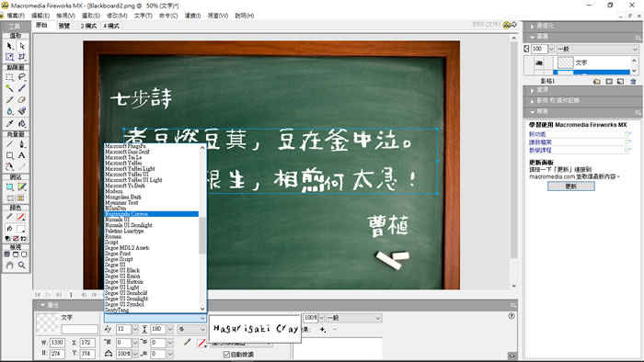Open the leading unit % dropdown
This screenshot has width=644, height=362.
coord(191,329)
